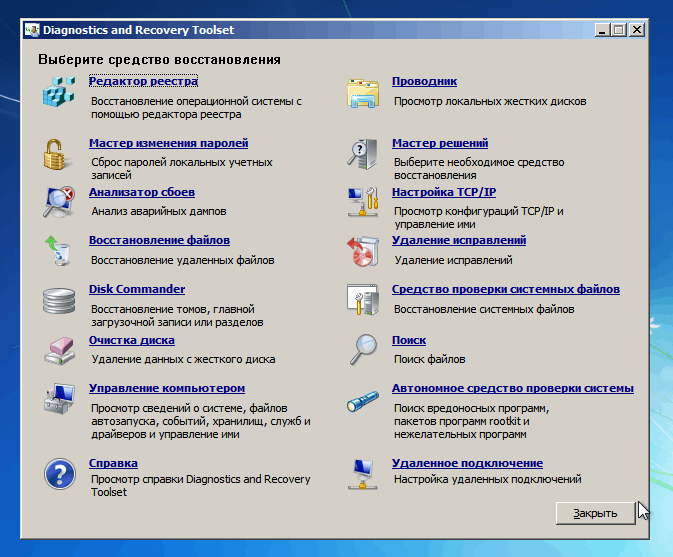Launch Анализатор сбоев link
The image size is (673, 557).
point(142,192)
